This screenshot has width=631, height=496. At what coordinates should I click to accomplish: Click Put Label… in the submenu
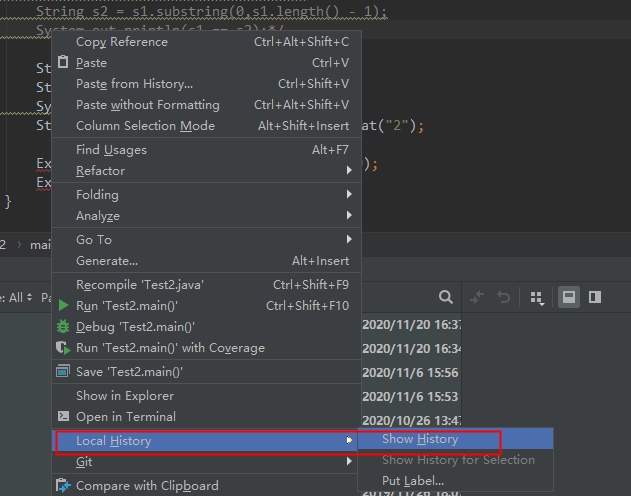click(456, 481)
